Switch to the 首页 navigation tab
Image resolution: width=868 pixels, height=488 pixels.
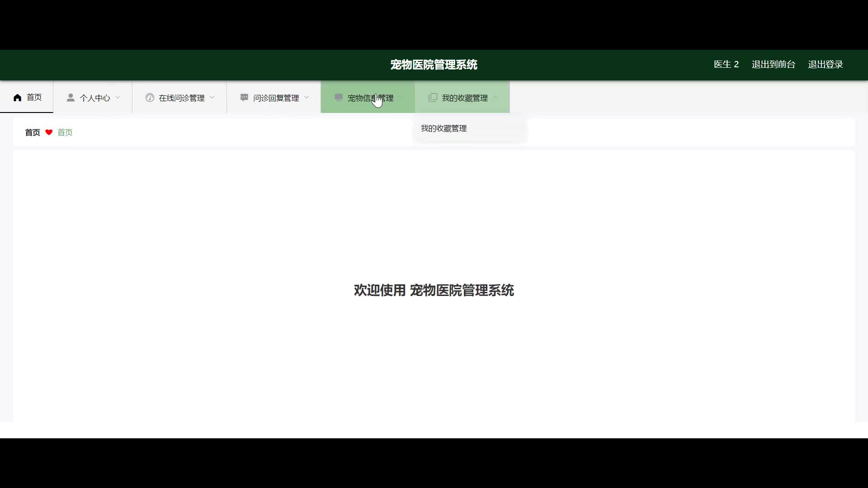click(x=34, y=98)
